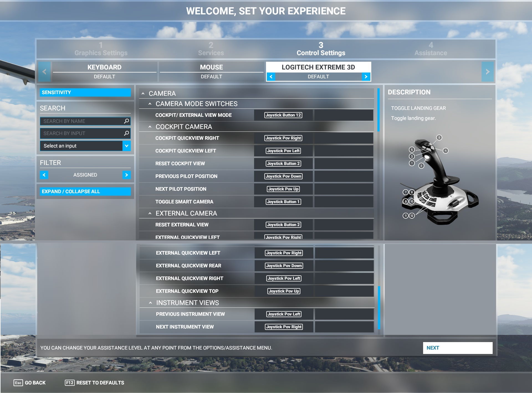
Task: Click the filter next arrow beside ASSIGNED
Action: click(x=126, y=175)
